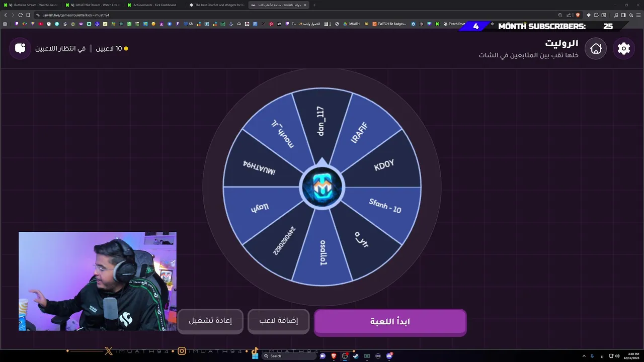Open the apps grid icon in bookmarks bar
Viewport: 644px width, 362px height.
tap(5, 24)
